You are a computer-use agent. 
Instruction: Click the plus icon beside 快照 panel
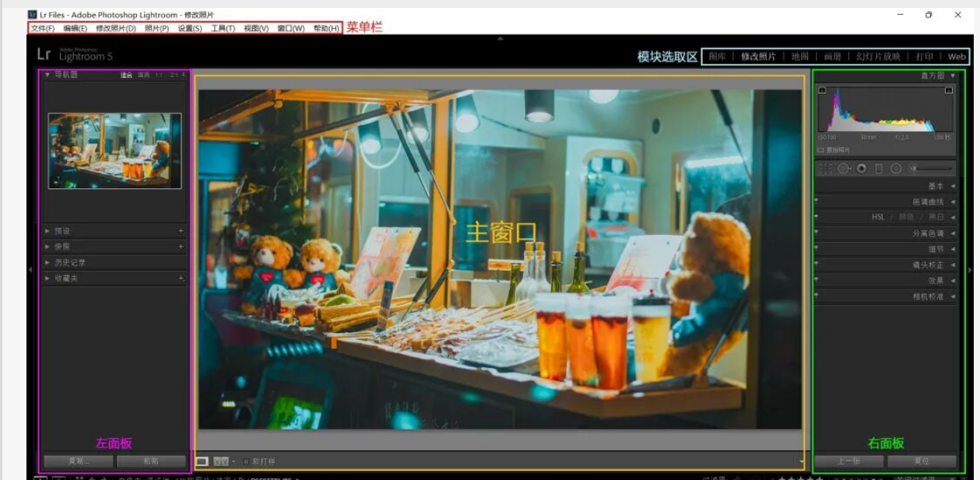[x=181, y=247]
